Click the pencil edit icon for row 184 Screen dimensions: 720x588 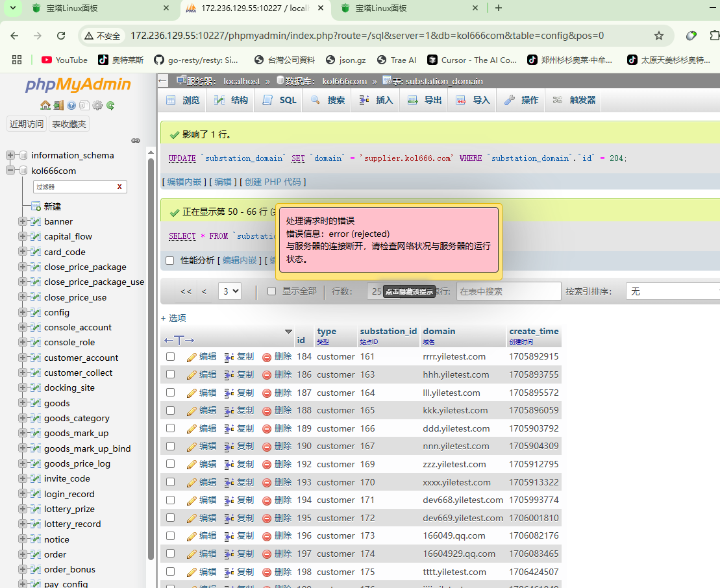tap(192, 357)
